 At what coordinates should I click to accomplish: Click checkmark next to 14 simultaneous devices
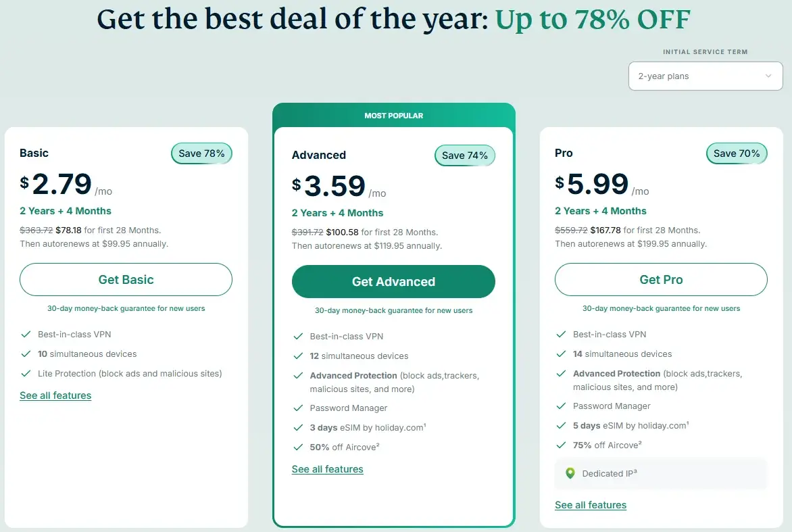pos(561,354)
